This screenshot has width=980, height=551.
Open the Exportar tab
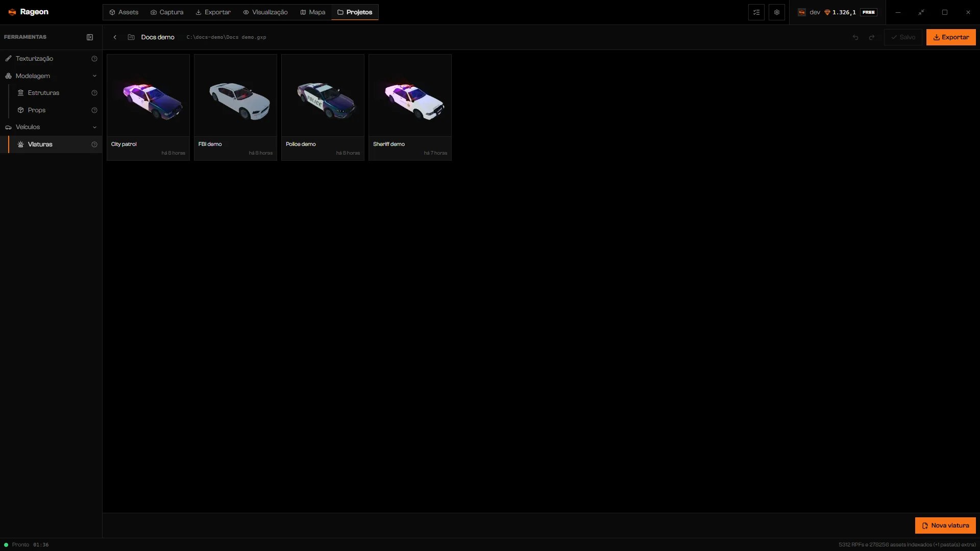213,12
